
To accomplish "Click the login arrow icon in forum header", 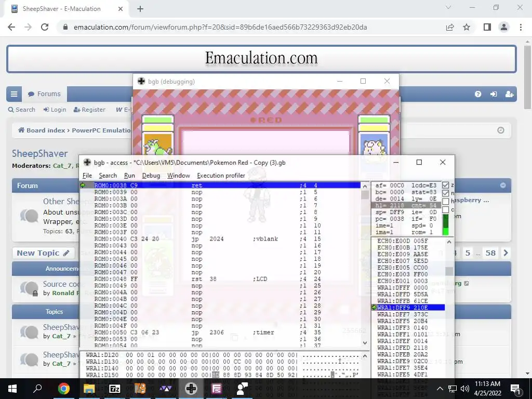I will tap(494, 95).
